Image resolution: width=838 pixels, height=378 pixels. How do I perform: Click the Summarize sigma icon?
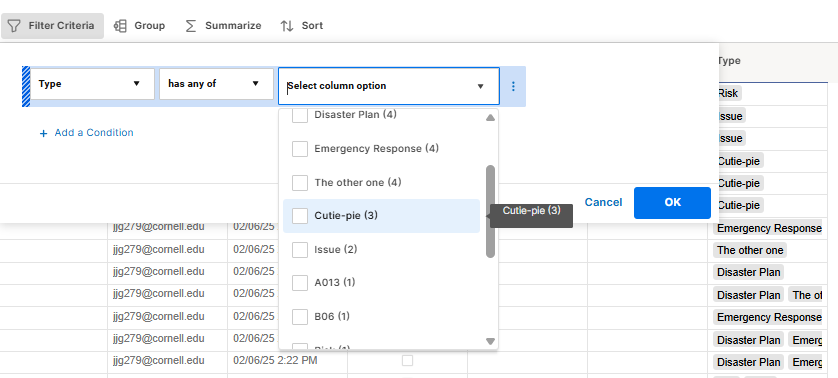click(191, 26)
